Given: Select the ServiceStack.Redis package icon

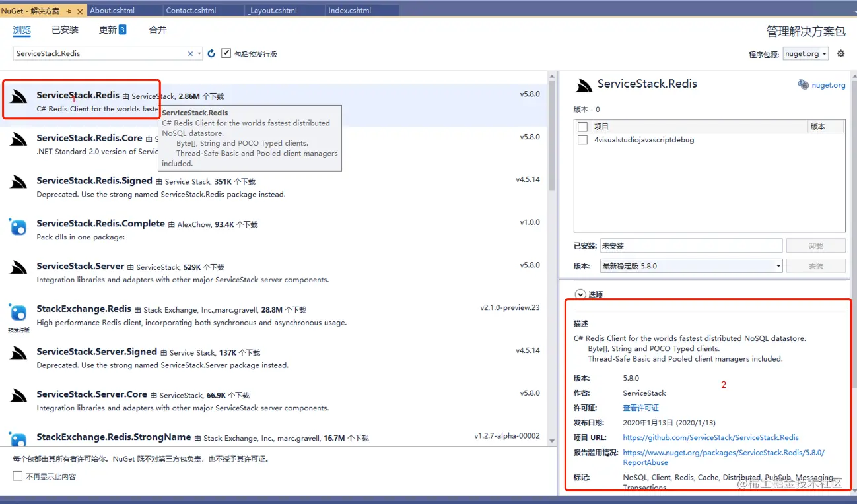Looking at the screenshot, I should [x=18, y=97].
